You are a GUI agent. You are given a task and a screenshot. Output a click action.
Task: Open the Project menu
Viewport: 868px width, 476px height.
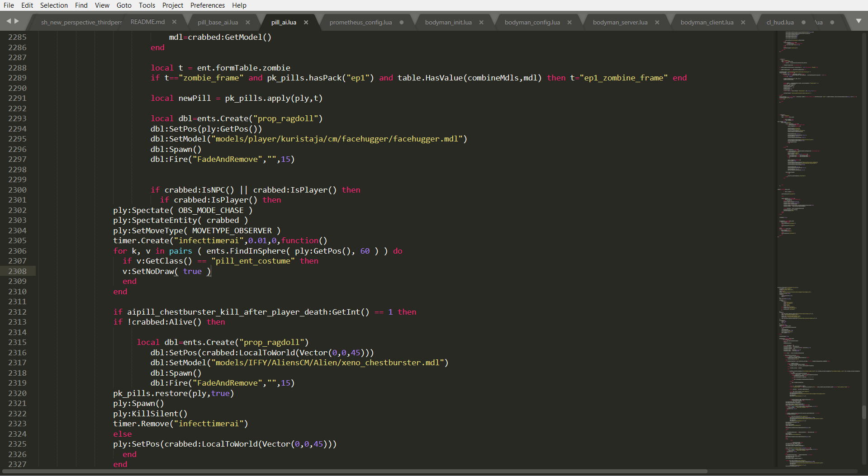point(173,5)
